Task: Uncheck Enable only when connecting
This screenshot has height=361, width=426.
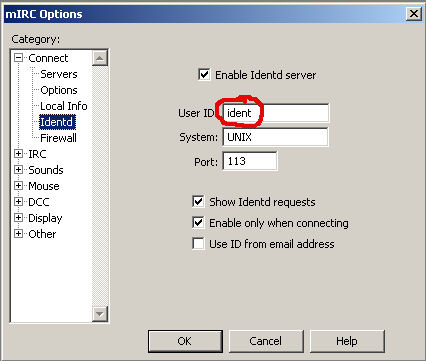Action: (x=198, y=223)
